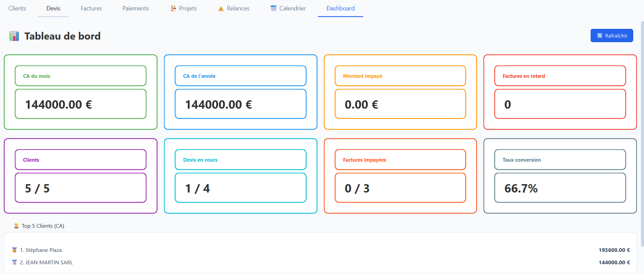
Task: Click the 195600.00 € amount
Action: pos(614,250)
